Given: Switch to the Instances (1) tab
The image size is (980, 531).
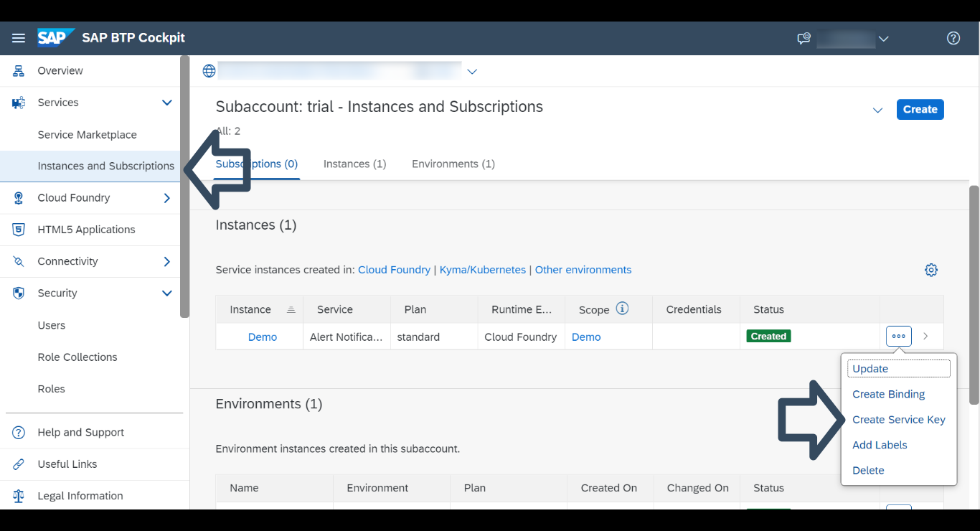Looking at the screenshot, I should coord(354,164).
